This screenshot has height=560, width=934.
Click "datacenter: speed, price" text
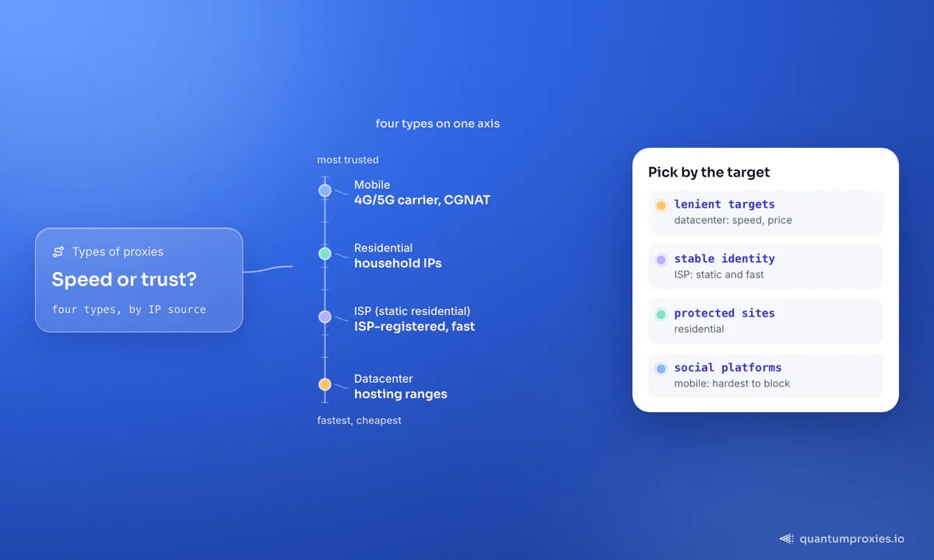pyautogui.click(x=733, y=220)
